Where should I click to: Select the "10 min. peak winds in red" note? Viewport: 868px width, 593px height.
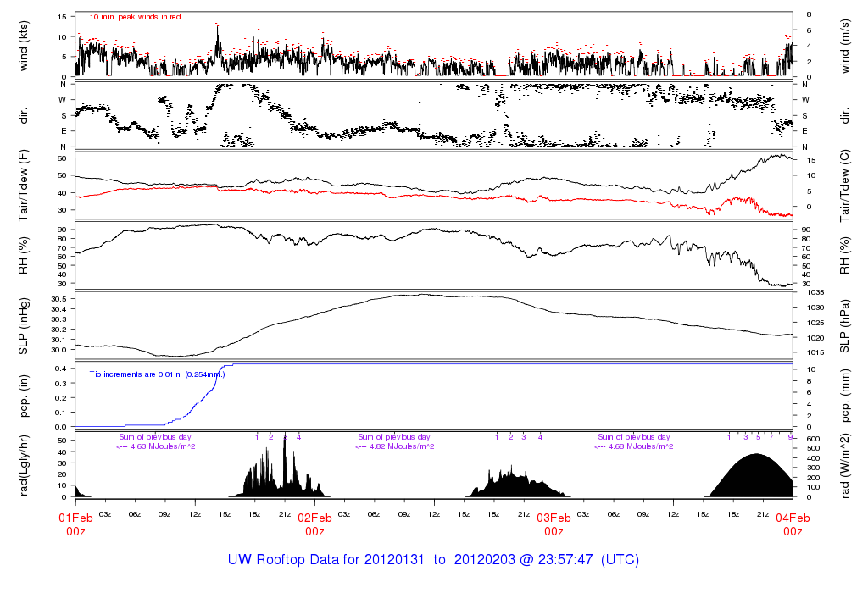136,17
